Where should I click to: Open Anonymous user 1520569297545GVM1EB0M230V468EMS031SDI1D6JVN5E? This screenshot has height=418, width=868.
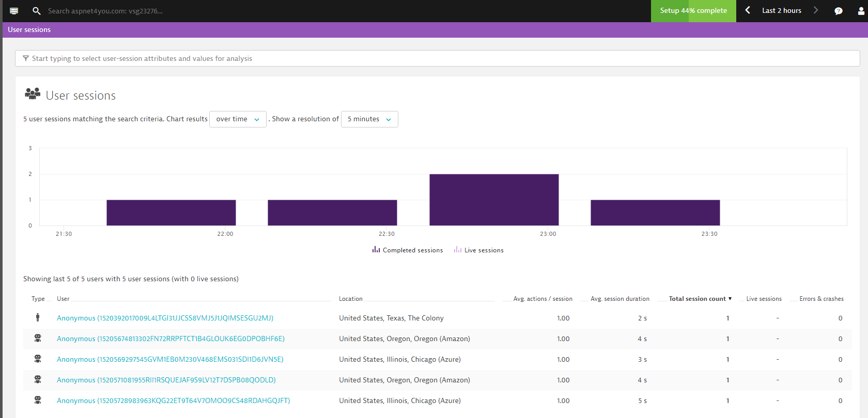pyautogui.click(x=170, y=360)
